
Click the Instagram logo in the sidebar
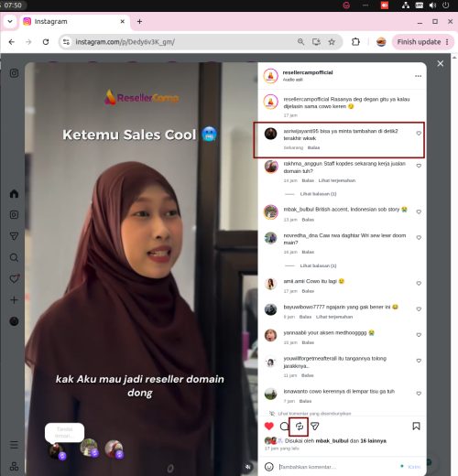coord(14,73)
